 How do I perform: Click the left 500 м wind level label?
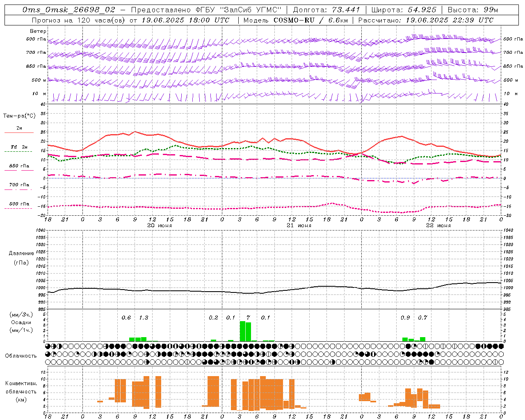coord(39,80)
